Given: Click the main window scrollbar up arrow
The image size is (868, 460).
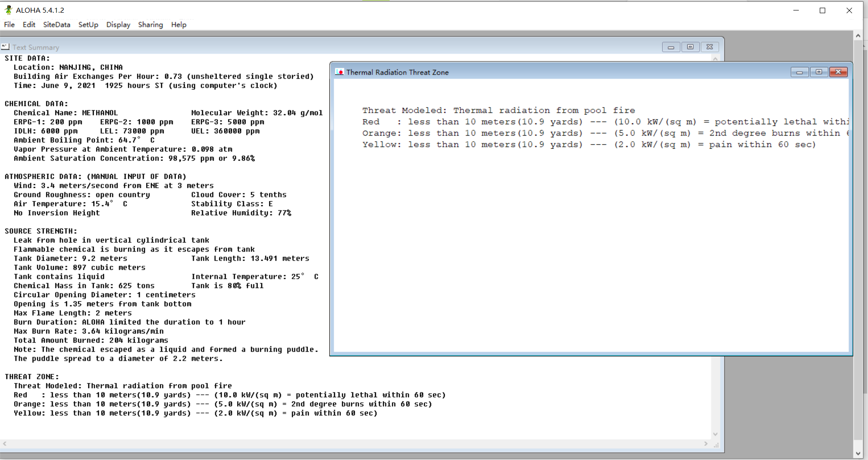Looking at the screenshot, I should pyautogui.click(x=858, y=35).
